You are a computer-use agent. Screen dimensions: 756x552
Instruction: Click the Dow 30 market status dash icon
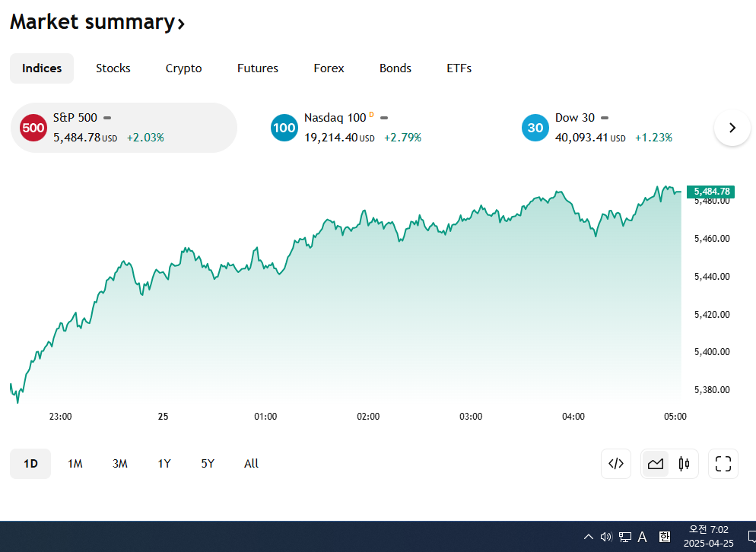tap(605, 118)
